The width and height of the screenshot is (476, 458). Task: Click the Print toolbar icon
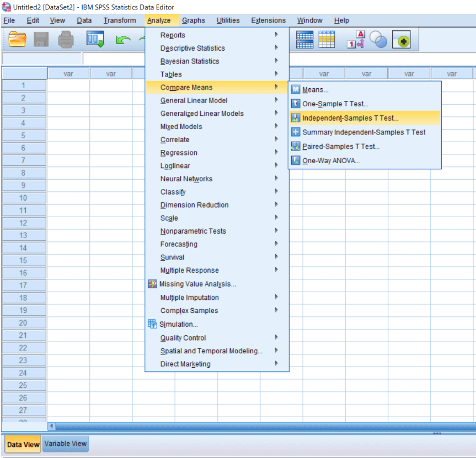(x=66, y=40)
